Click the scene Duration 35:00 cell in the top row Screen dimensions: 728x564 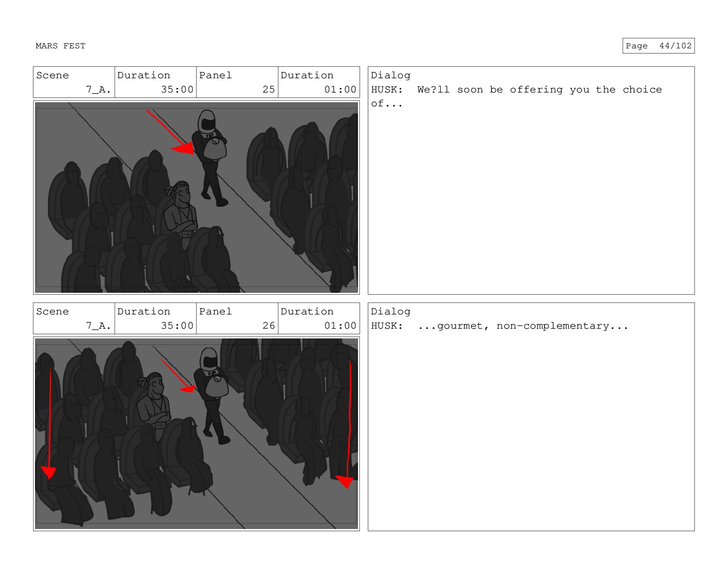156,82
